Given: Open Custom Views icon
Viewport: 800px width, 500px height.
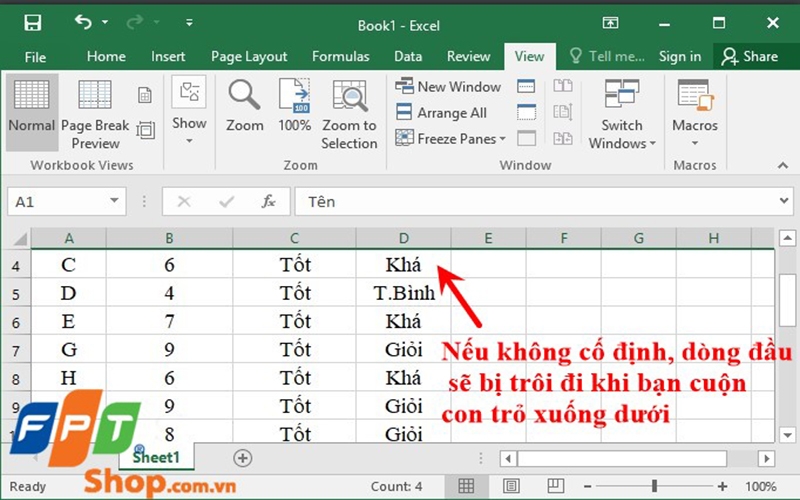Looking at the screenshot, I should (146, 130).
